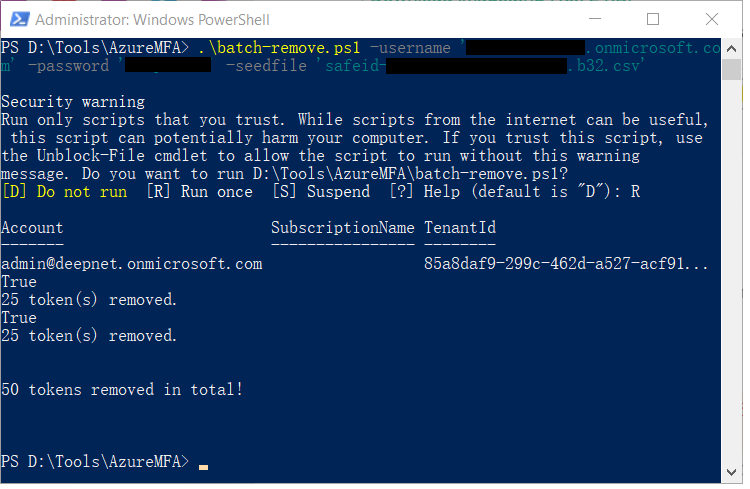Click the '50 tokens removed in total!' line
This screenshot has height=489, width=750.
pos(122,389)
